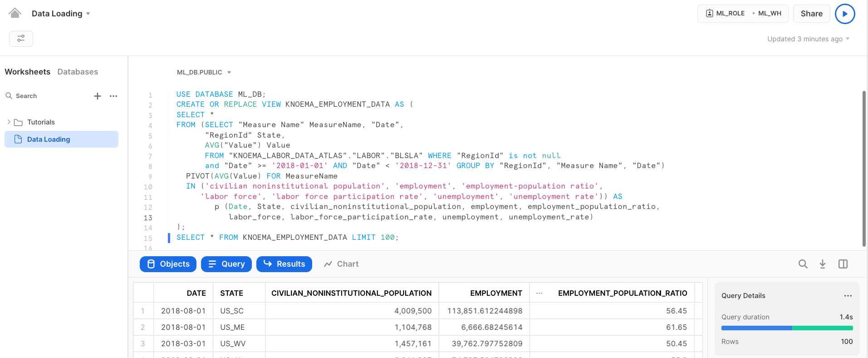Open the ML_DB.PUBLIC schema dropdown
This screenshot has width=868, height=358.
tap(204, 72)
